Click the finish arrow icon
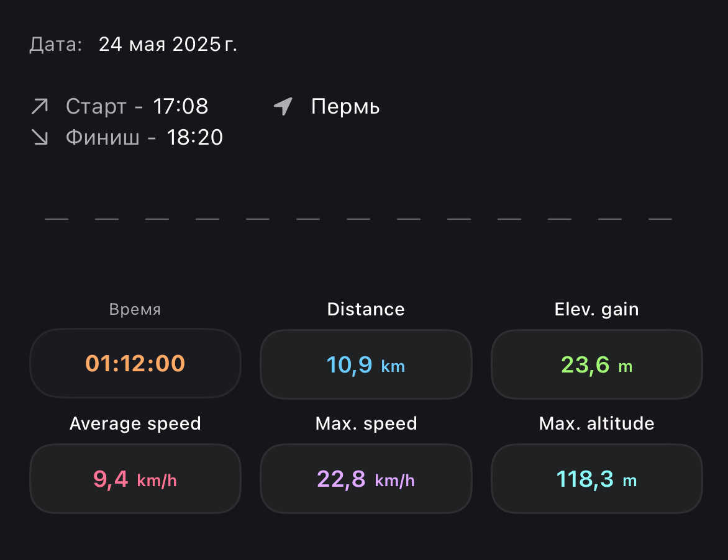The image size is (728, 560). coord(40,137)
